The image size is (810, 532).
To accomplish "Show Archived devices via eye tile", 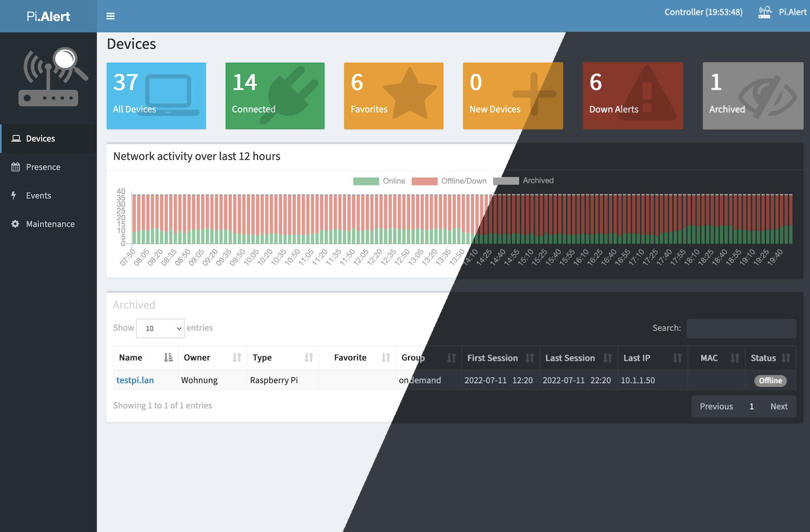I will pos(752,96).
